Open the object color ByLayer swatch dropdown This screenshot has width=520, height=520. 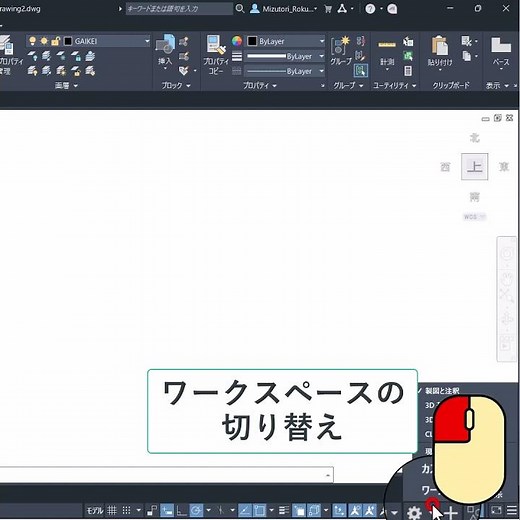pos(285,41)
